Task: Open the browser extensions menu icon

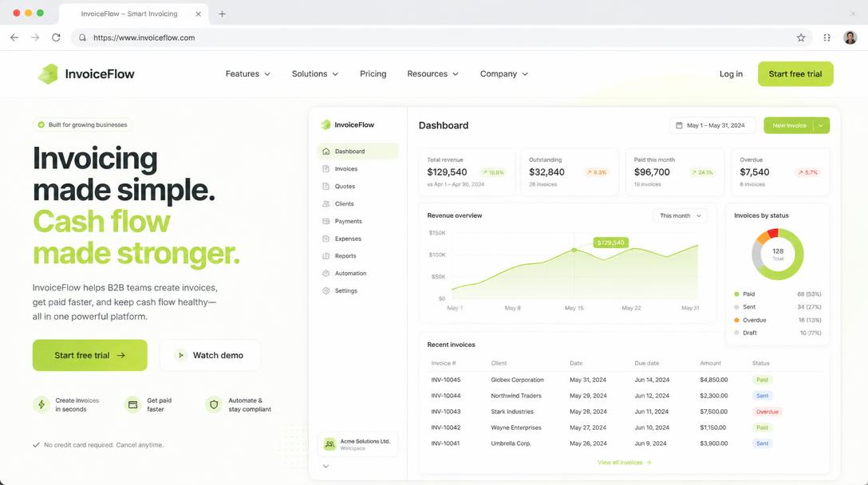Action: [827, 37]
